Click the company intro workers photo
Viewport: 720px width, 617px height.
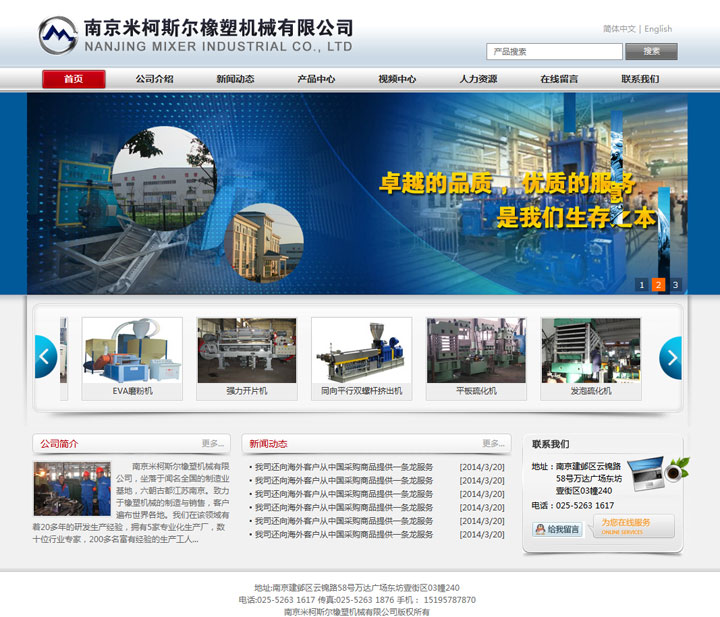coord(72,488)
